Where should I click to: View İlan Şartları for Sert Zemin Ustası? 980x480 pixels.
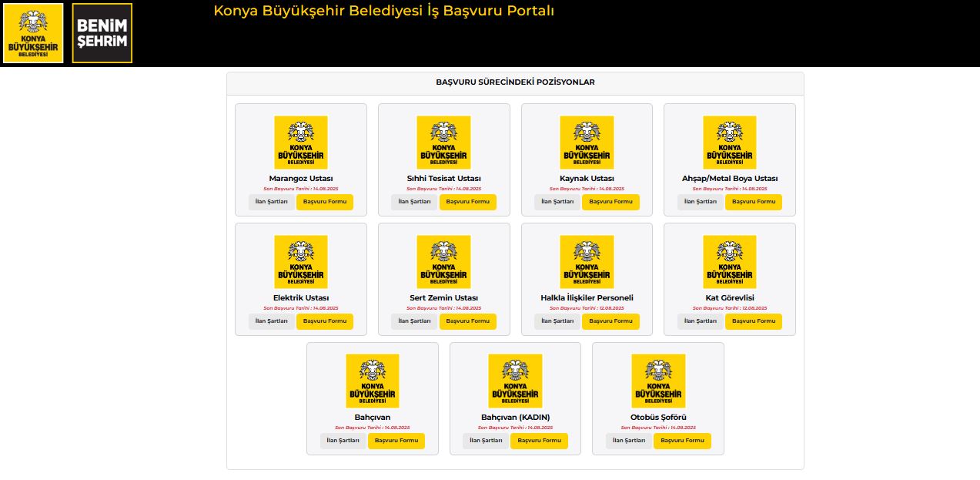(414, 321)
